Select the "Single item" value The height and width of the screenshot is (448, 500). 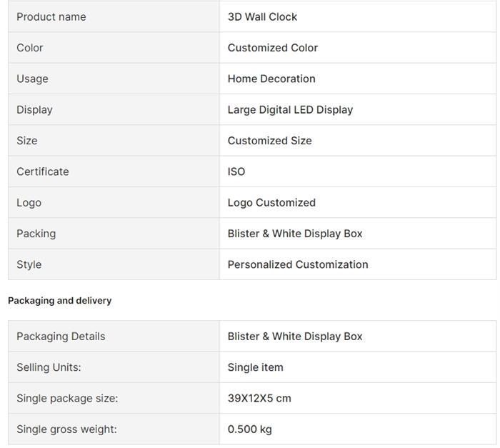pyautogui.click(x=256, y=367)
